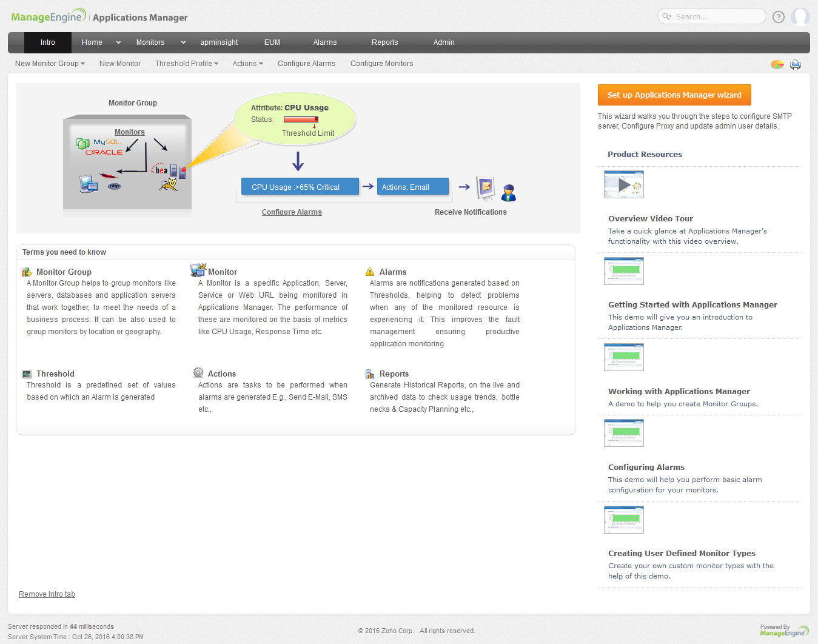
Task: Click the pie chart icon beside the printer
Action: coord(777,64)
